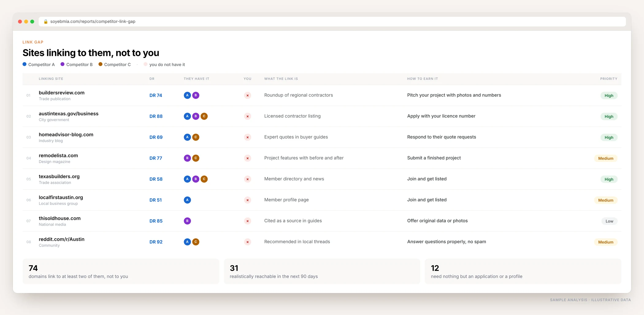Click Competitor C badge in the homeadvisor-blog.com row

point(196,137)
